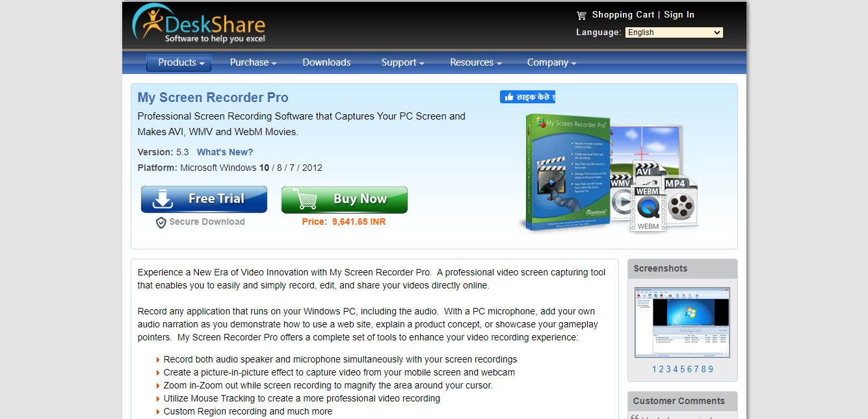The height and width of the screenshot is (419, 868).
Task: Open screenshot number 9
Action: (x=711, y=369)
